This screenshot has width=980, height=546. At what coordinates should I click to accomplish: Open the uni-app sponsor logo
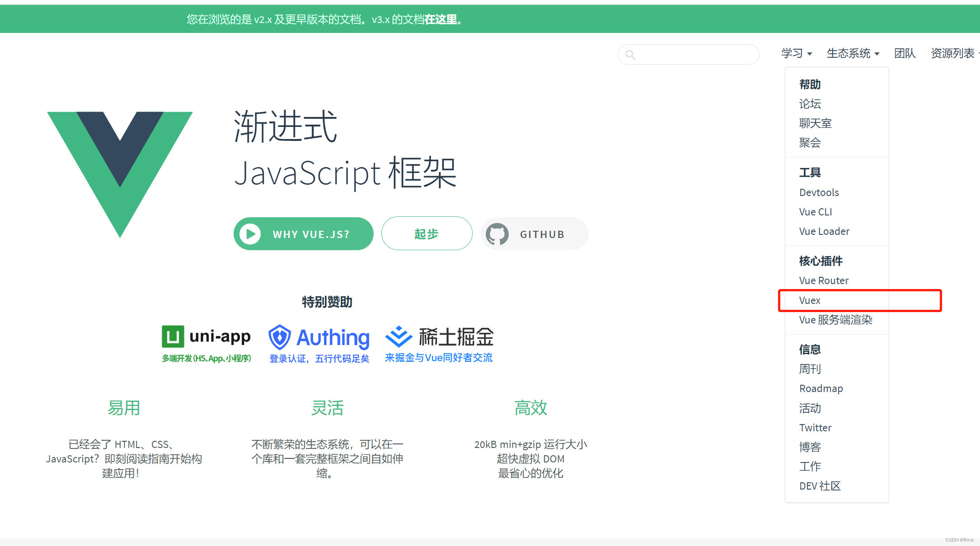pyautogui.click(x=206, y=344)
